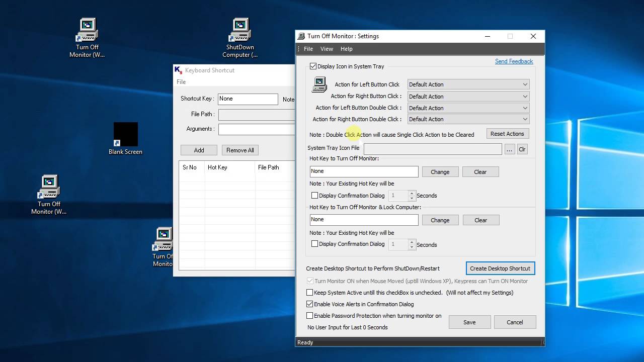Viewport: 644px width, 362px height.
Task: Open the ShutDown Computer desktop shortcut
Action: tap(240, 38)
